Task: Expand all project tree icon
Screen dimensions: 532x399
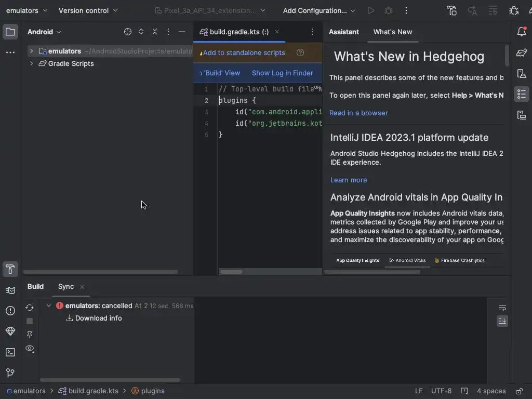Action: click(141, 32)
